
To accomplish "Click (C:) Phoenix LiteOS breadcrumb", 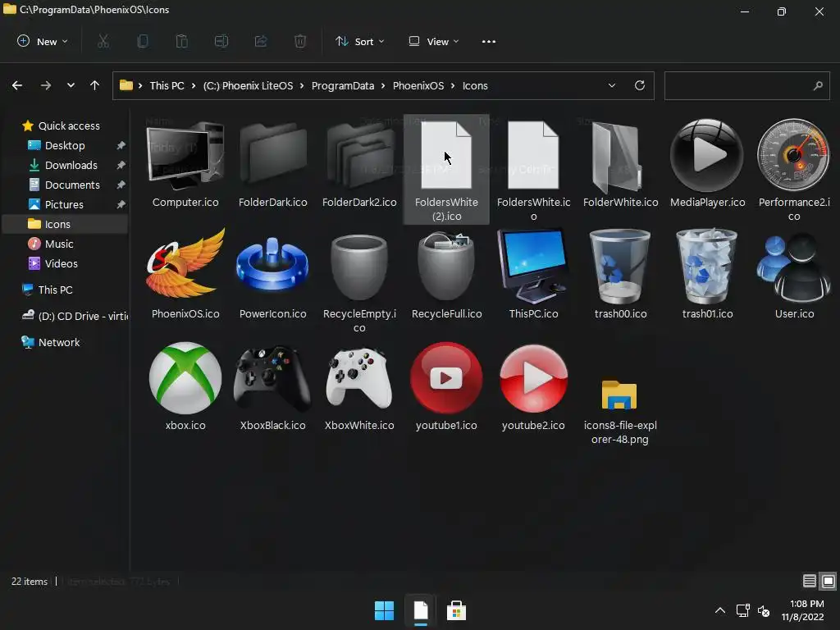I will [248, 85].
